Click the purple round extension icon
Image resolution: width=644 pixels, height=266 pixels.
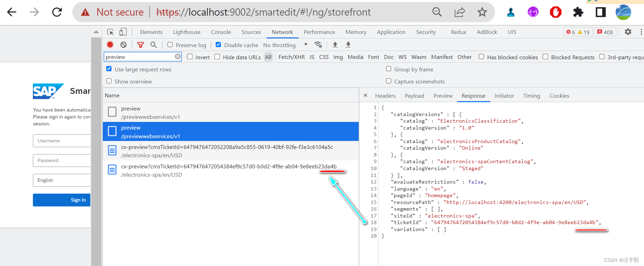click(533, 12)
